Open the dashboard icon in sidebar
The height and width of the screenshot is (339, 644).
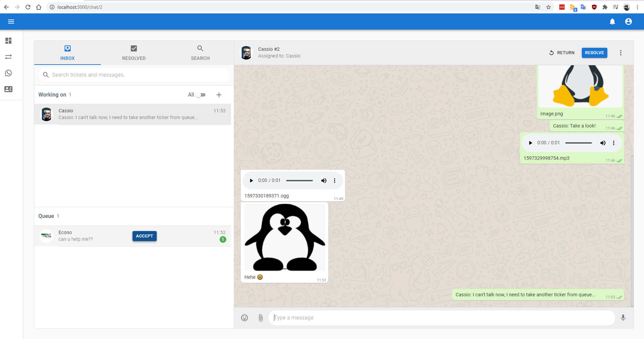8,41
